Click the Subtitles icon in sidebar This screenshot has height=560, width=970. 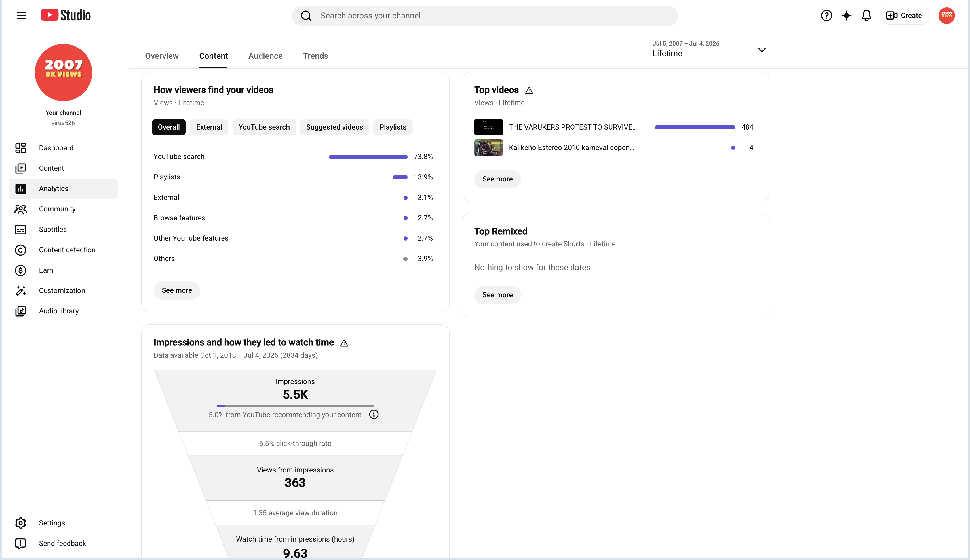coord(20,229)
